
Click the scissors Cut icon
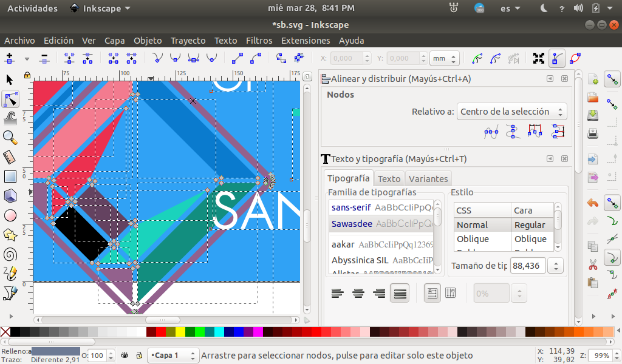[x=593, y=265]
